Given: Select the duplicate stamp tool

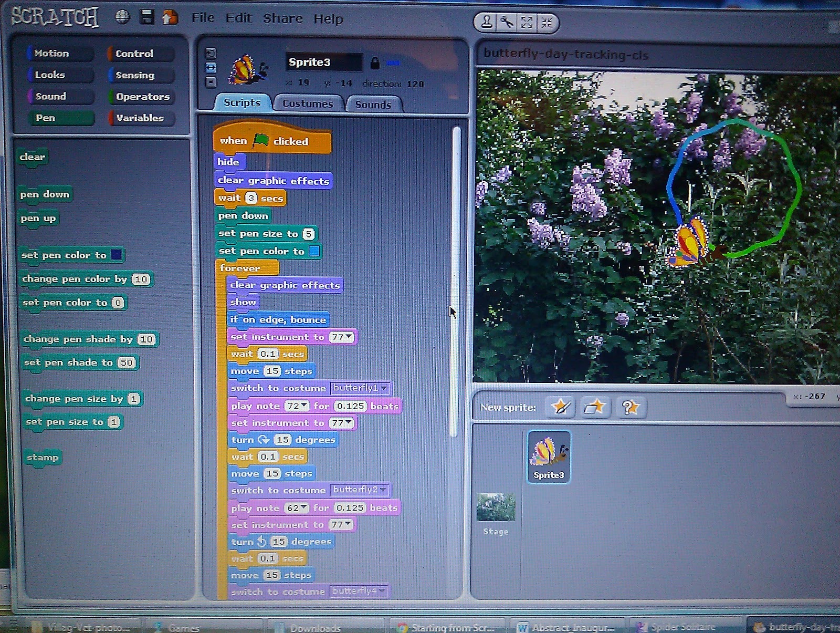Looking at the screenshot, I should click(486, 22).
